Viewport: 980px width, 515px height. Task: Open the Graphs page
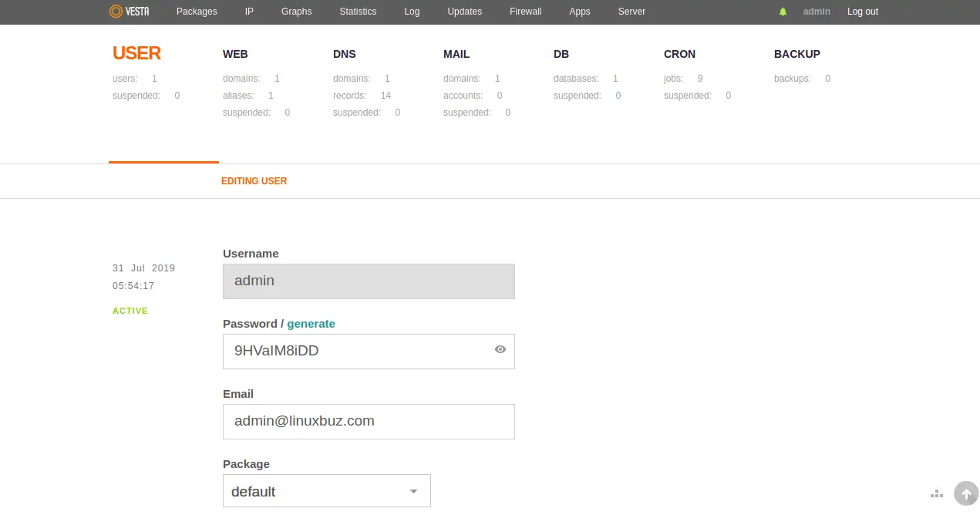click(296, 12)
